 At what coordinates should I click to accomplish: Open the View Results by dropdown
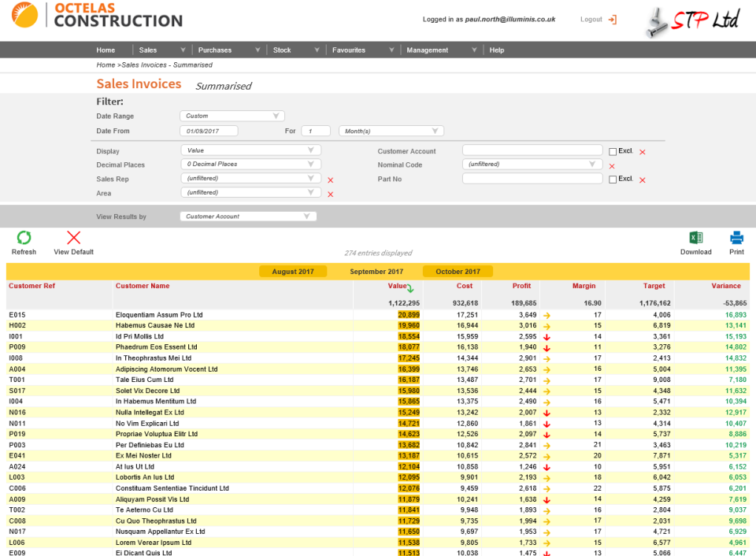[248, 216]
